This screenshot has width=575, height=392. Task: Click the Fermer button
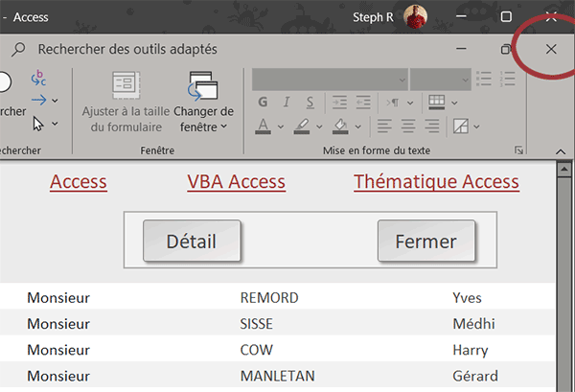pyautogui.click(x=426, y=241)
